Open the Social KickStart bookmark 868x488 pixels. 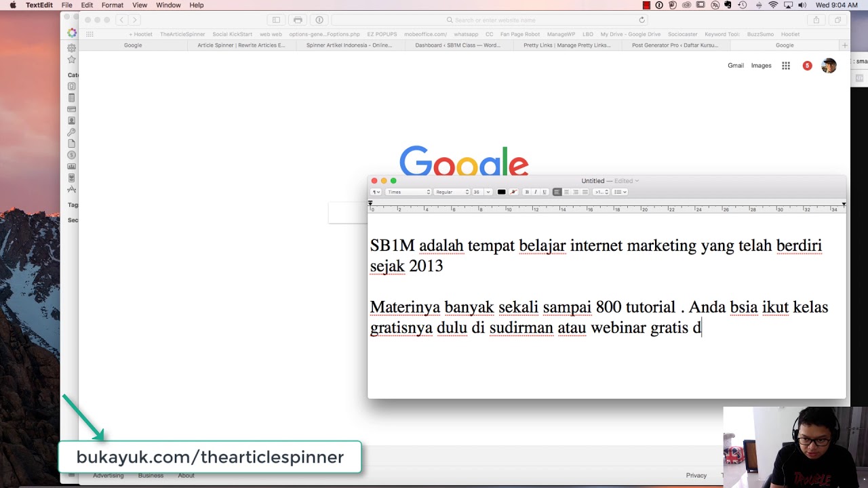click(x=232, y=34)
